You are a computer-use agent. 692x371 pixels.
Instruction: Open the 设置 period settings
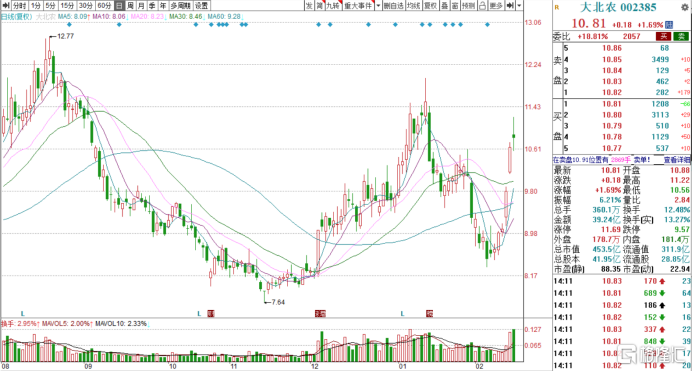[201, 5]
